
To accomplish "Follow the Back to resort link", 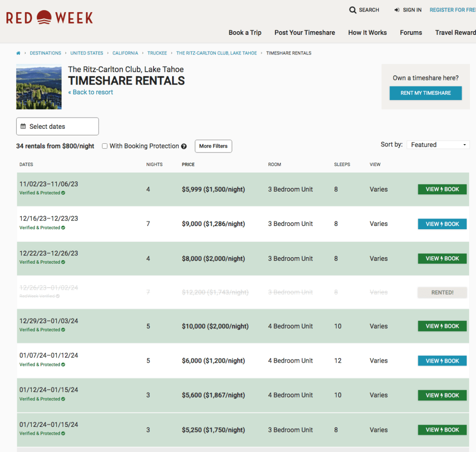I will click(x=91, y=92).
